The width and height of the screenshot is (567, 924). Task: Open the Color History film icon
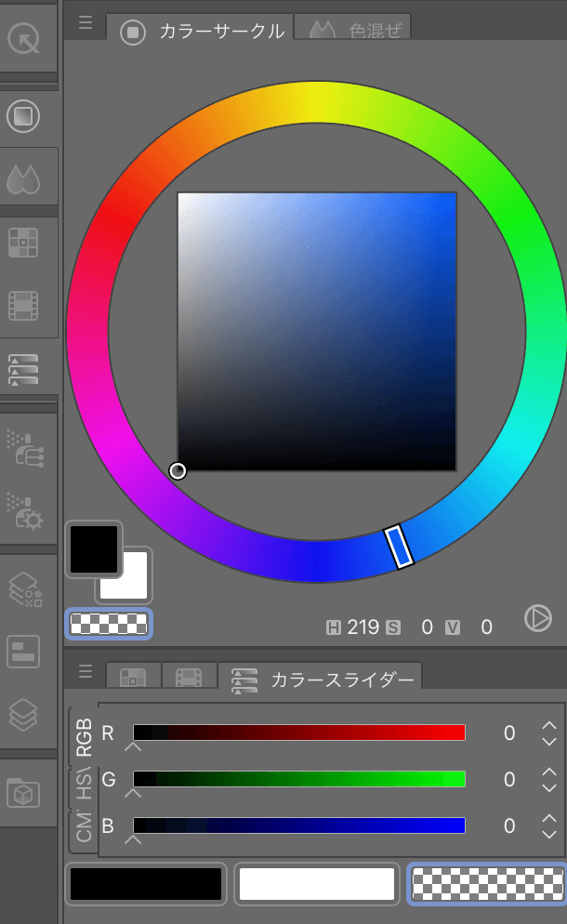23,306
